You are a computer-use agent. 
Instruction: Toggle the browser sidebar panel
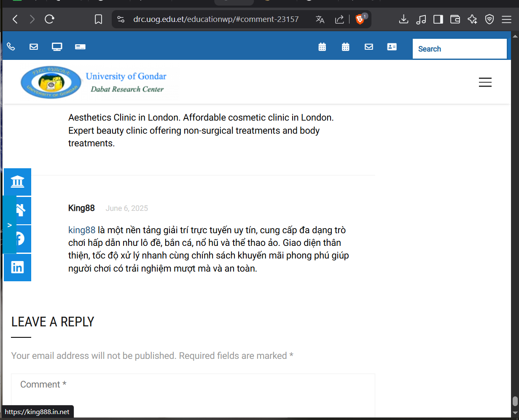click(438, 19)
